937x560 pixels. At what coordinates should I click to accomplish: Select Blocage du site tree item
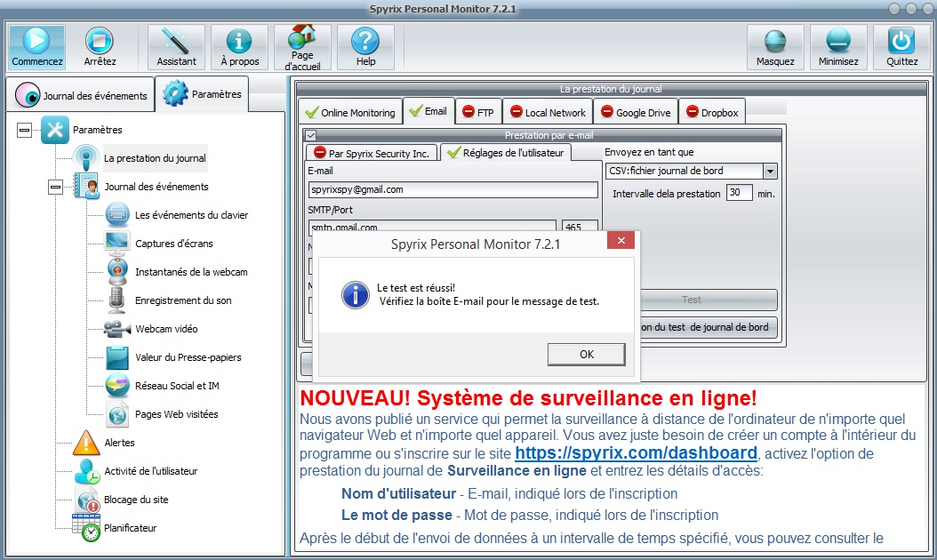click(x=136, y=500)
